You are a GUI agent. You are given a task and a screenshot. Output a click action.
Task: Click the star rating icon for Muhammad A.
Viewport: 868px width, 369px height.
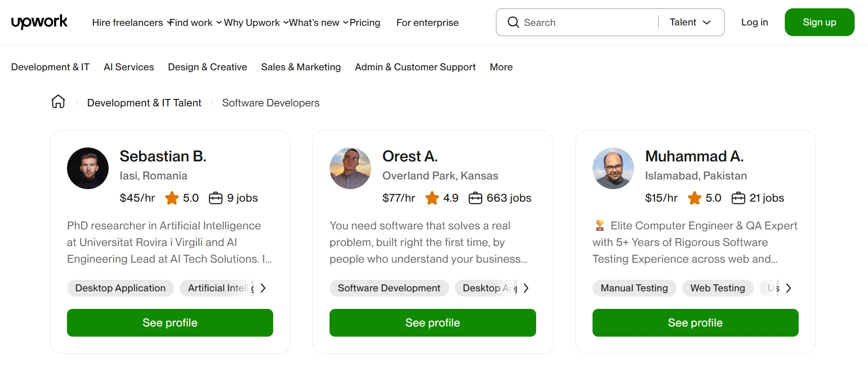point(695,198)
